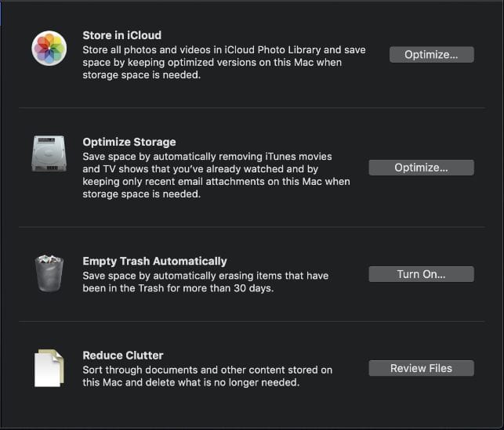
Task: Turn on Empty Trash Automatically
Action: [421, 274]
